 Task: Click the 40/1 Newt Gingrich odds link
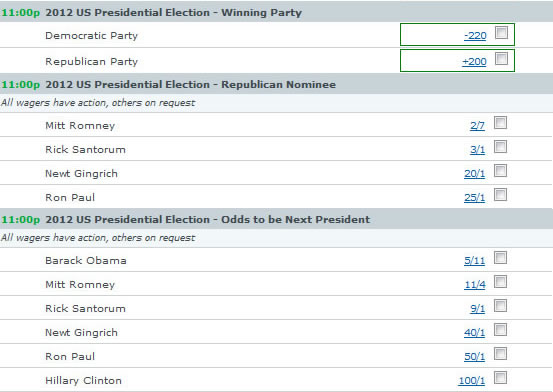coord(474,333)
